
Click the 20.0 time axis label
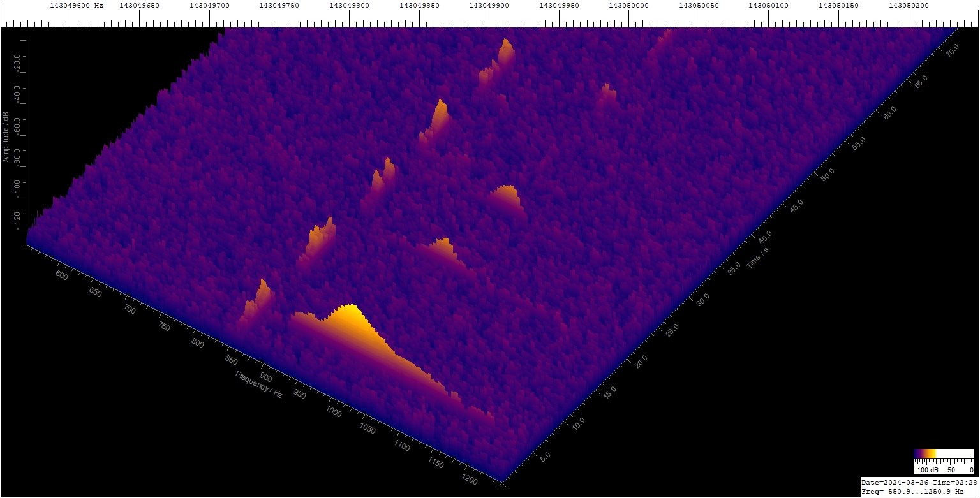pyautogui.click(x=641, y=362)
